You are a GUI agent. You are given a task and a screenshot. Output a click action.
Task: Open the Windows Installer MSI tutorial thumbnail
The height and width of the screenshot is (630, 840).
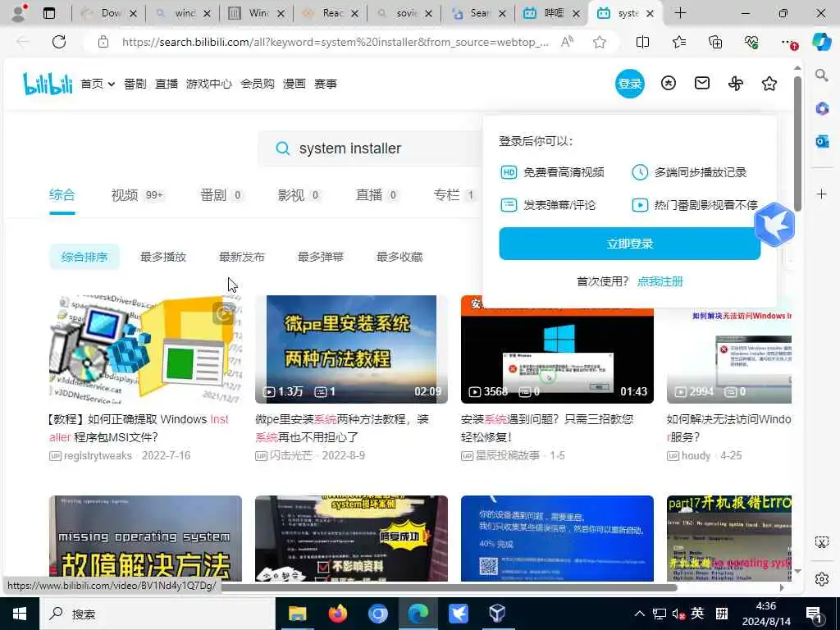(x=145, y=349)
